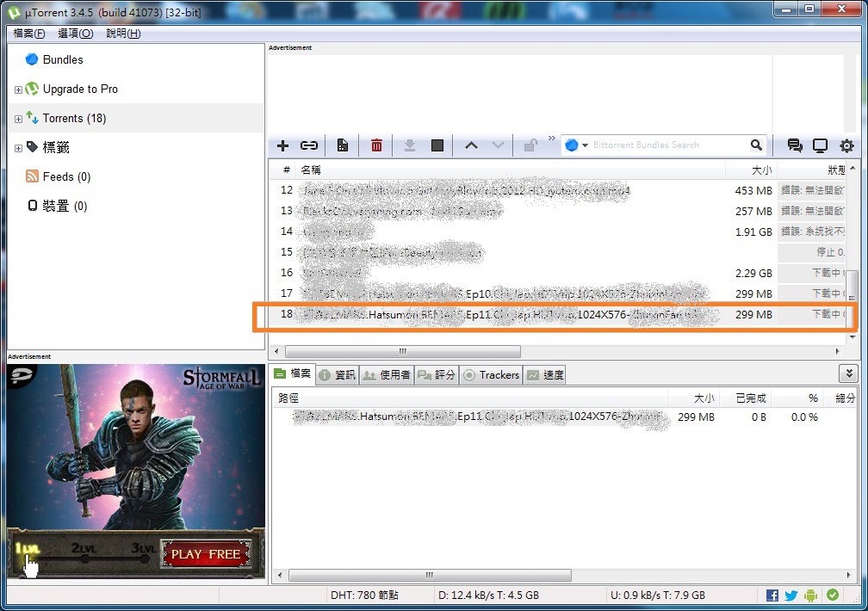The height and width of the screenshot is (611, 868).
Task: Click the red Remove Torrent trash icon
Action: click(x=376, y=145)
